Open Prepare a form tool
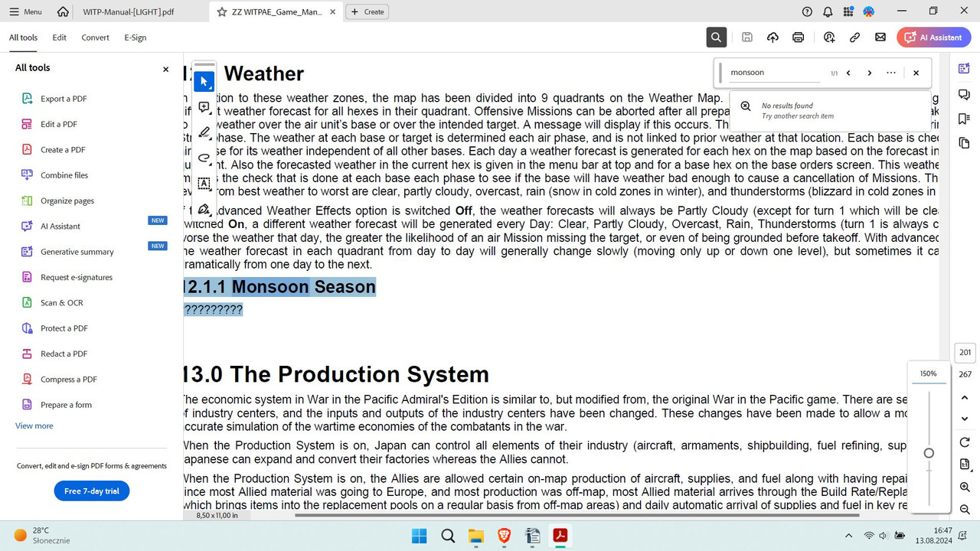This screenshot has height=551, width=980. [x=66, y=405]
